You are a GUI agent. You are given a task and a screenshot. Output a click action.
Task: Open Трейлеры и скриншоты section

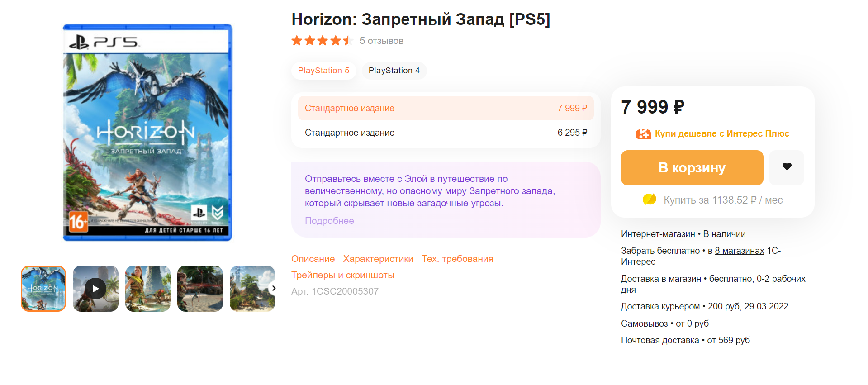[x=343, y=275]
